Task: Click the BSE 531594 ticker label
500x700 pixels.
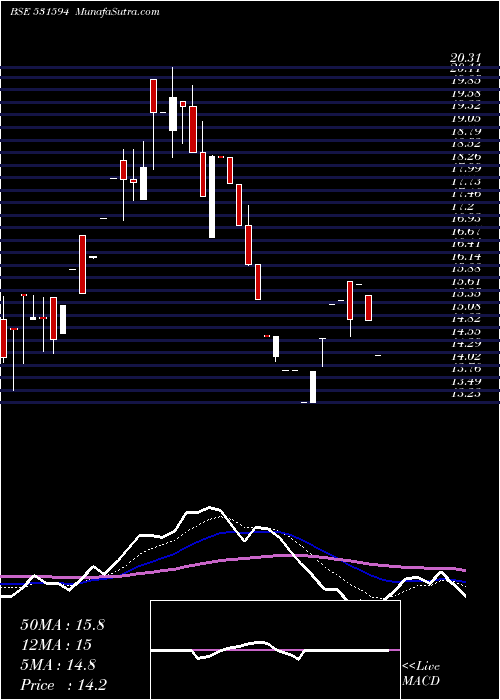Action: click(x=39, y=12)
